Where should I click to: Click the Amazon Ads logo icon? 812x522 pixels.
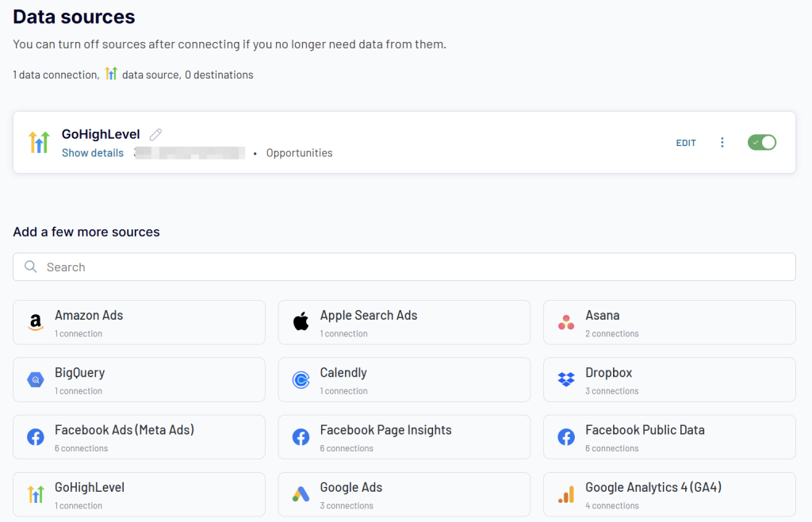pos(35,322)
